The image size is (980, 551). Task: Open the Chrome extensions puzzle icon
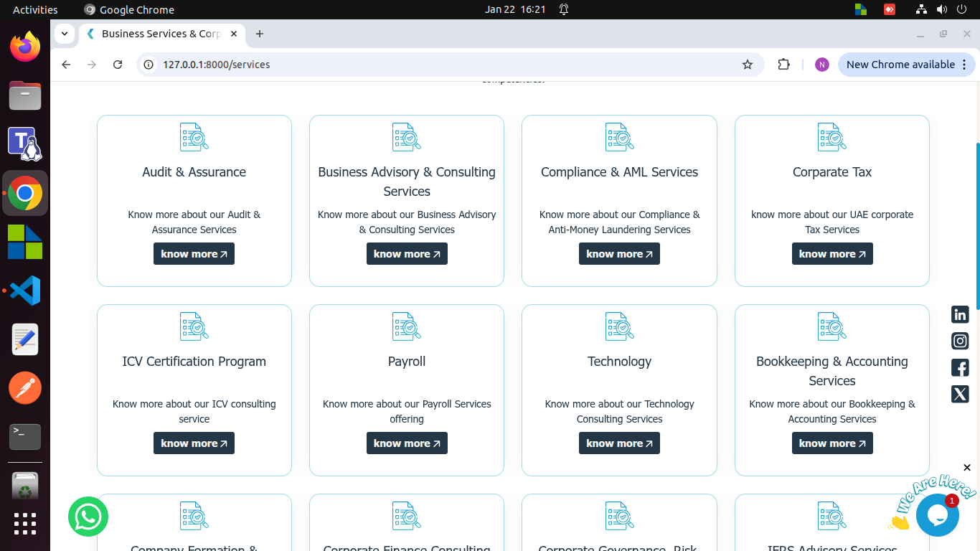783,65
